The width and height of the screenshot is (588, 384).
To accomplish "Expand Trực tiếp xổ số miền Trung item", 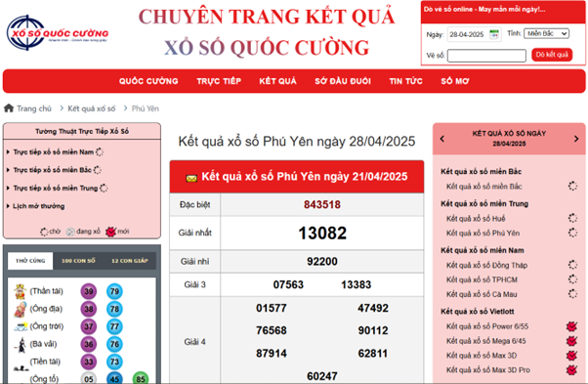I will coord(56,188).
